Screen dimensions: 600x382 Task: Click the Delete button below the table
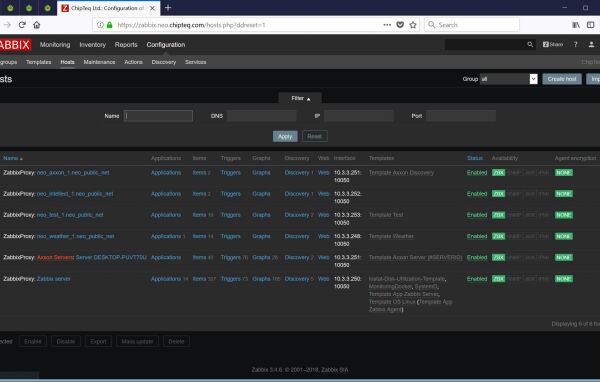pos(176,341)
